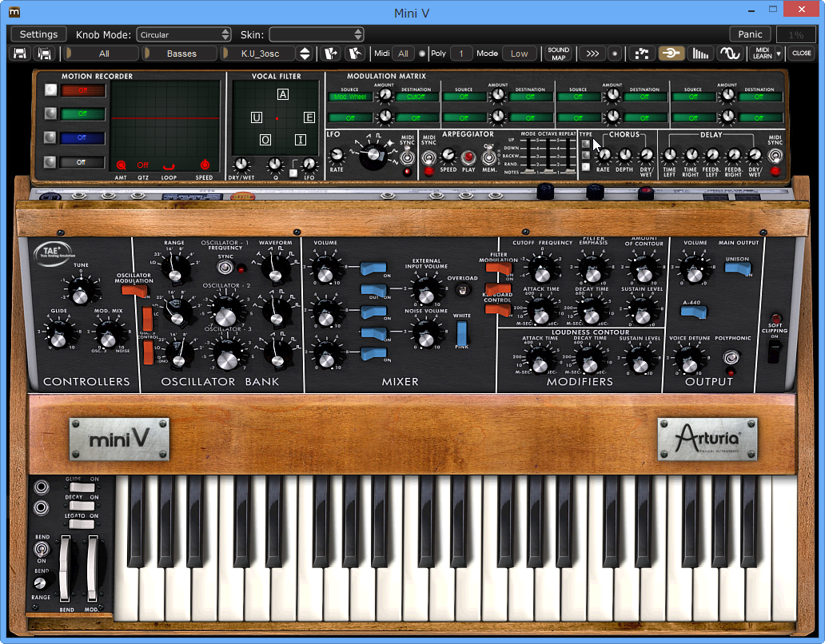Open the Skin dropdown
This screenshot has height=644, width=825.
click(317, 34)
